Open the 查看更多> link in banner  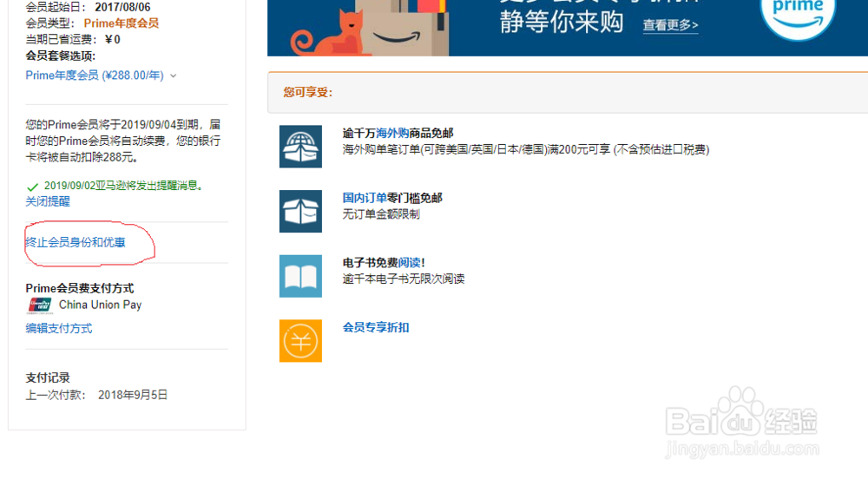[670, 25]
